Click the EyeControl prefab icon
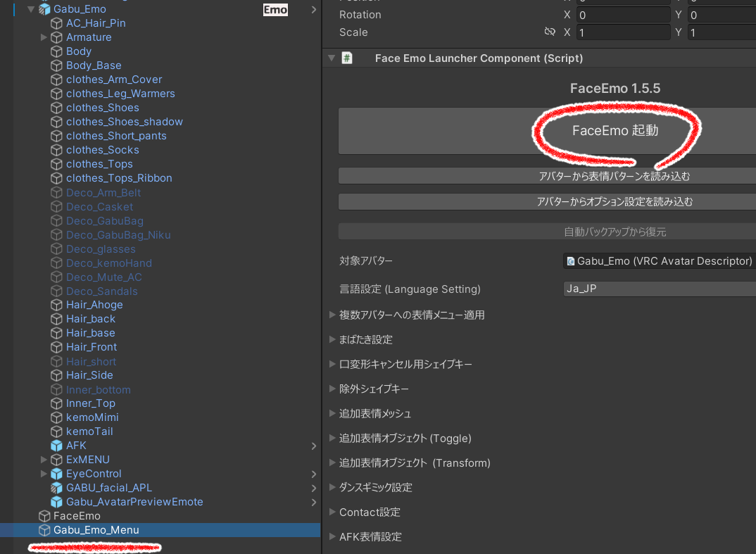Screen dimensions: 756x554 [57, 474]
